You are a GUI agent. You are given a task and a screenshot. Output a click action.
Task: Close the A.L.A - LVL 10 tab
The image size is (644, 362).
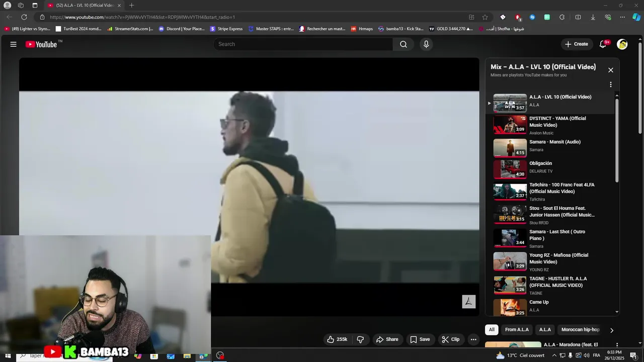pyautogui.click(x=119, y=5)
